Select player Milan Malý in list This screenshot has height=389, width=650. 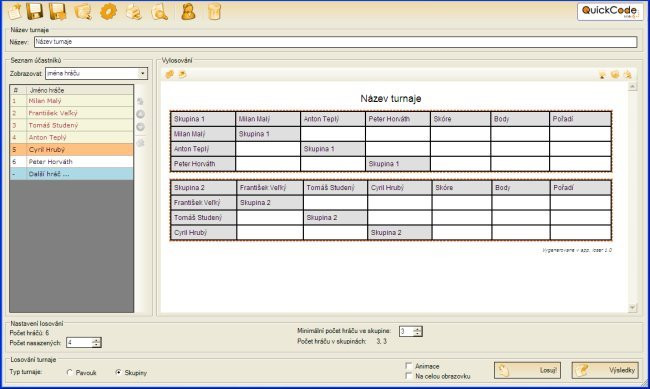coord(71,101)
